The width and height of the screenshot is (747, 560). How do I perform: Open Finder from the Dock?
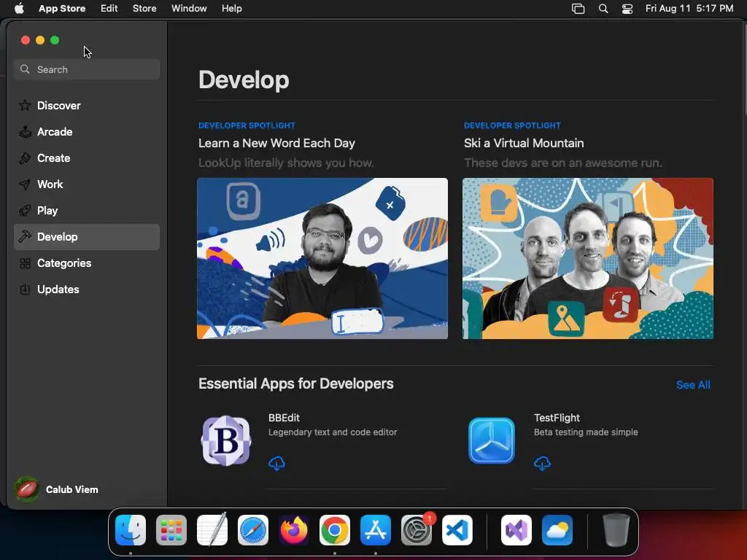click(x=131, y=530)
